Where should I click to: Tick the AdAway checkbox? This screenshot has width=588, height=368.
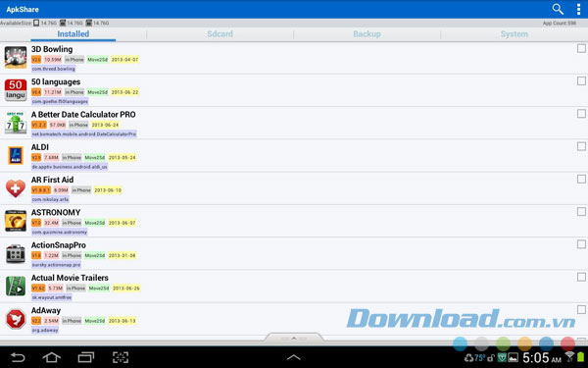(581, 310)
